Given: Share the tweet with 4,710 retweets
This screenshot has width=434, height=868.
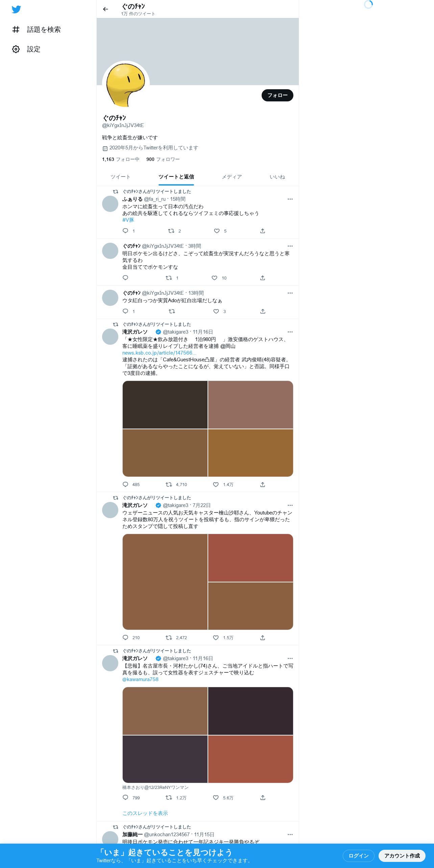Looking at the screenshot, I should coord(263,485).
